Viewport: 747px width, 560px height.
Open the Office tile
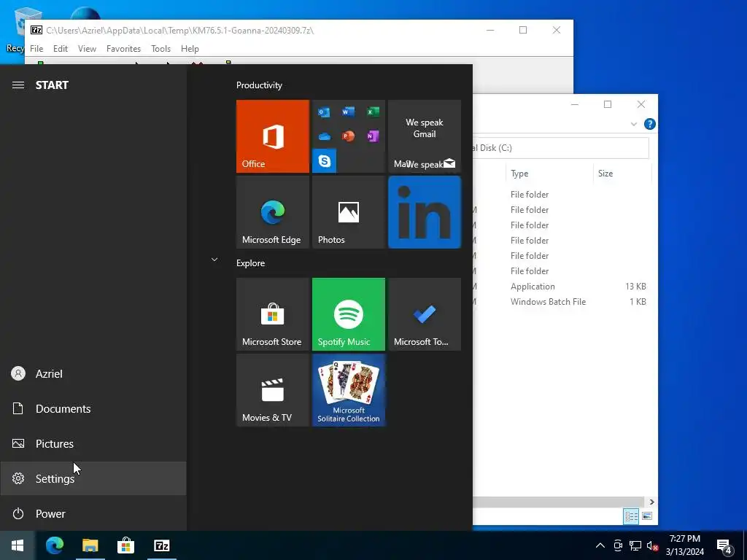tap(273, 136)
